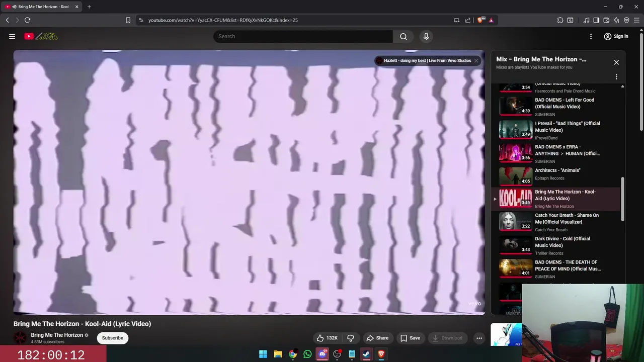Click the address bar URL
Viewport: 644px width, 362px height.
(223, 20)
